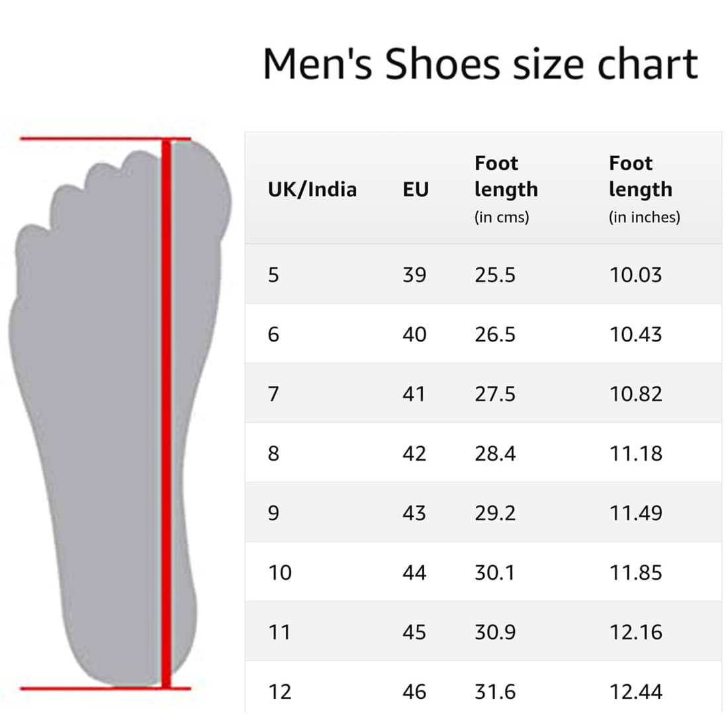Select the 27.5 cm foot length value
Viewport: 728px width, 728px height.
point(495,394)
